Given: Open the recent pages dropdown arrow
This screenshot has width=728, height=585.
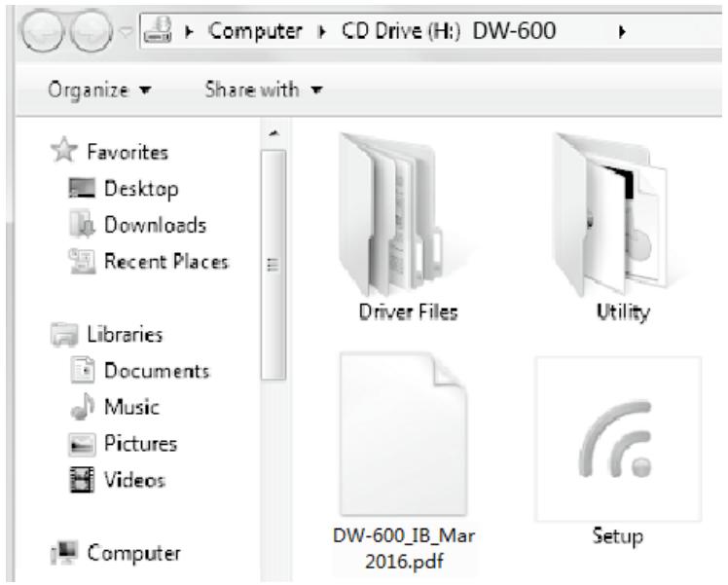Looking at the screenshot, I should click(x=126, y=32).
